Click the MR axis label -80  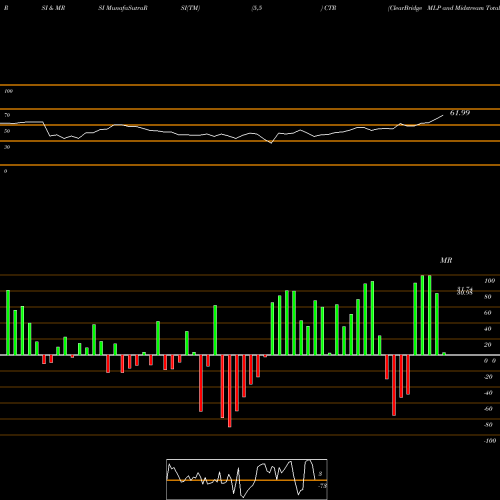point(488,425)
